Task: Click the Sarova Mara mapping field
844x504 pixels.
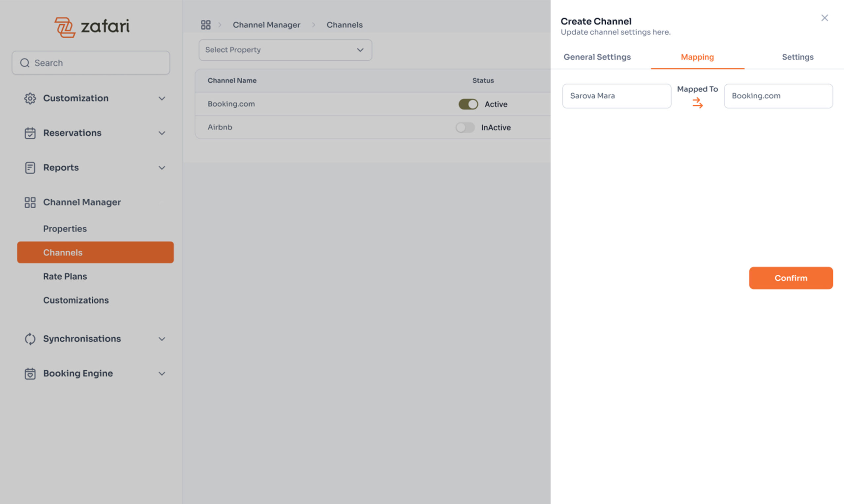Action: pyautogui.click(x=616, y=96)
